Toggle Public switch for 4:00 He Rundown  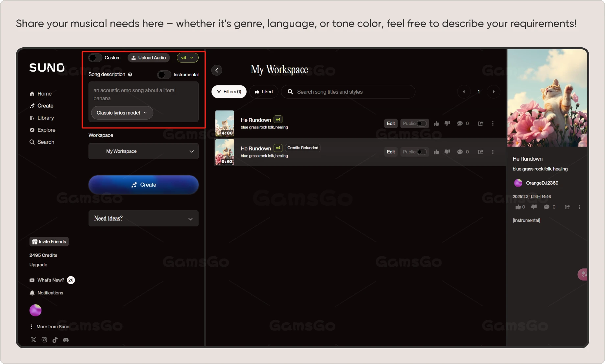point(422,124)
